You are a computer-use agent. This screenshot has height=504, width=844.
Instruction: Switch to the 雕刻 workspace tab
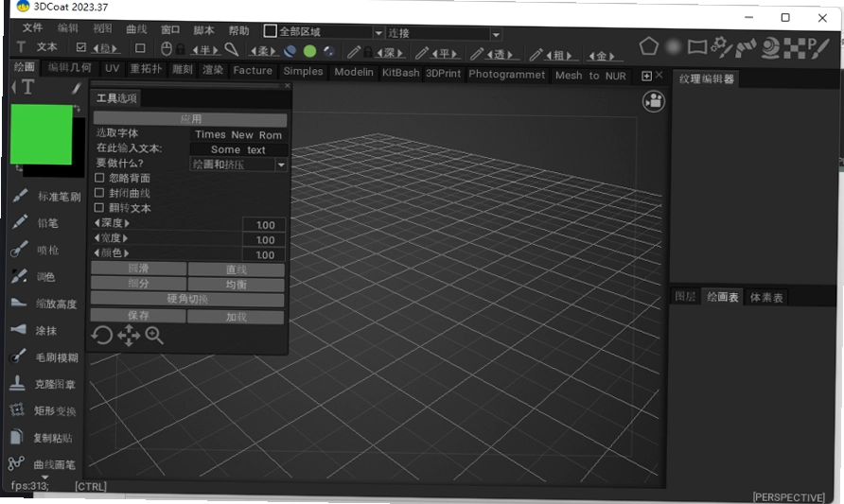coord(183,69)
